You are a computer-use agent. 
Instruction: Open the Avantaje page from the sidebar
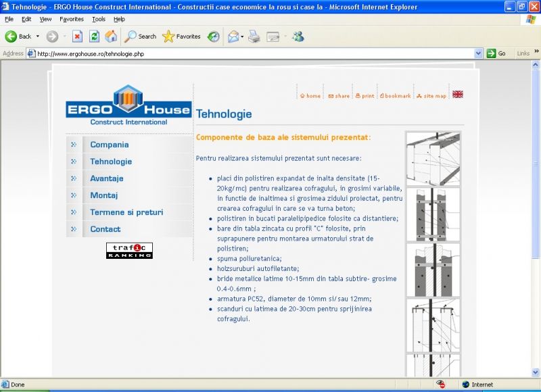(x=107, y=178)
